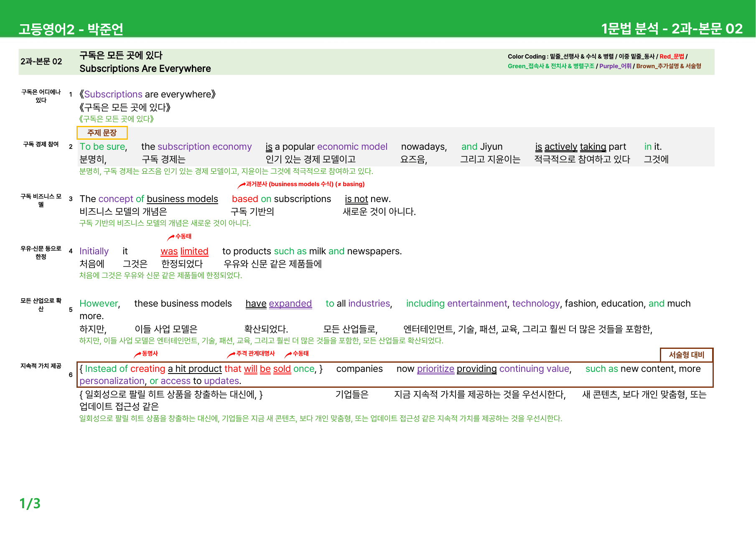The width and height of the screenshot is (756, 535).
Task: Click the underlined 'have expanded'
Action: point(279,304)
